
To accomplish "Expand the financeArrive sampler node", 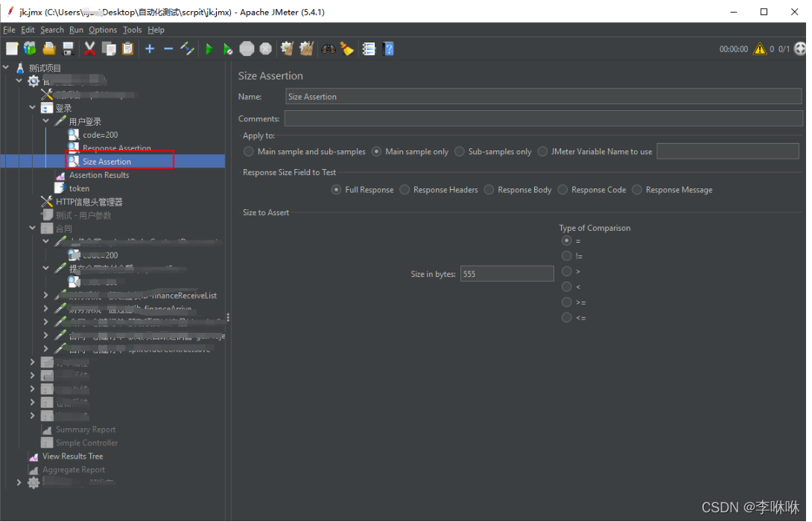I will 45,308.
